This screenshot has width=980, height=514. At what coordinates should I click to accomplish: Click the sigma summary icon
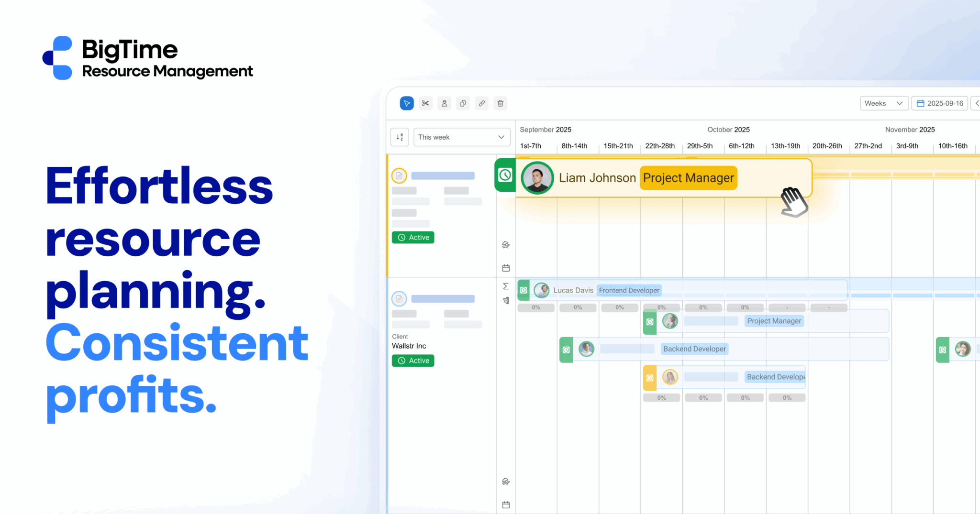(x=506, y=286)
